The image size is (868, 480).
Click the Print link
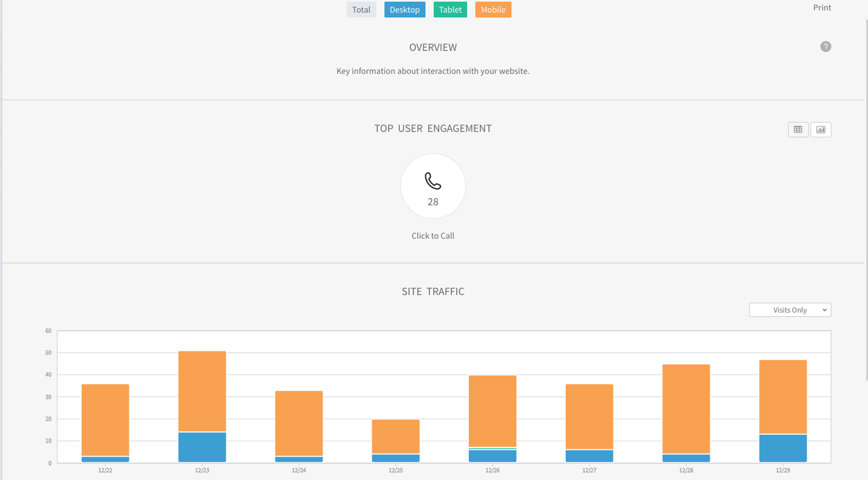pos(822,8)
